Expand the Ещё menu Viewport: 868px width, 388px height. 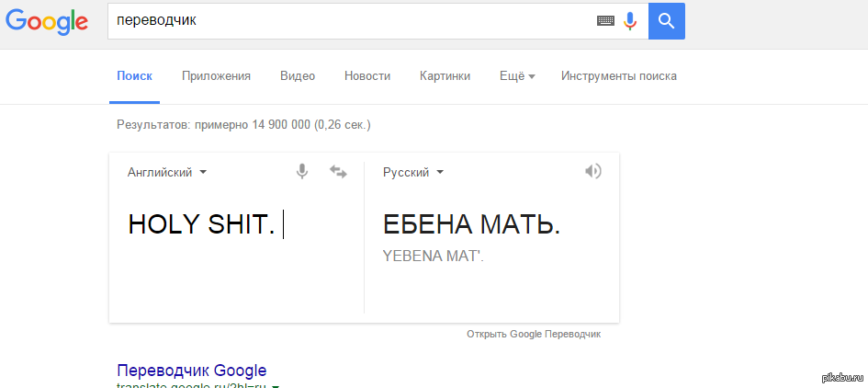coord(517,76)
